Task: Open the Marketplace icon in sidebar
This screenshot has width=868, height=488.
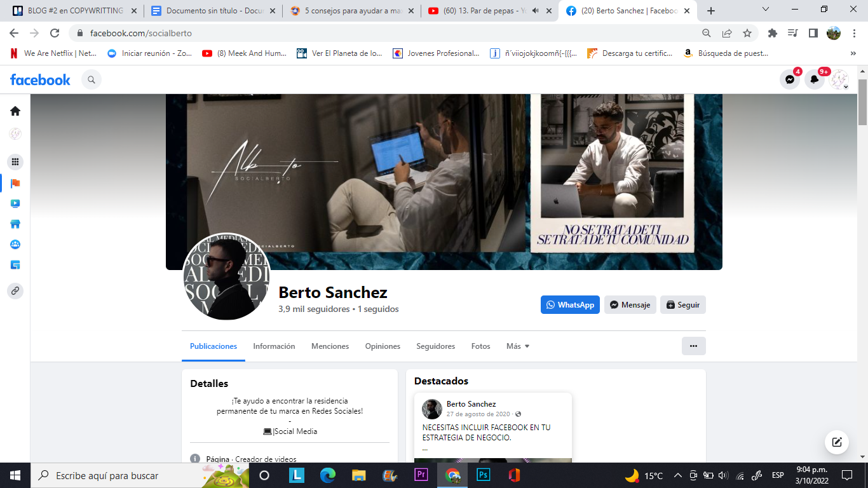Action: (x=15, y=224)
